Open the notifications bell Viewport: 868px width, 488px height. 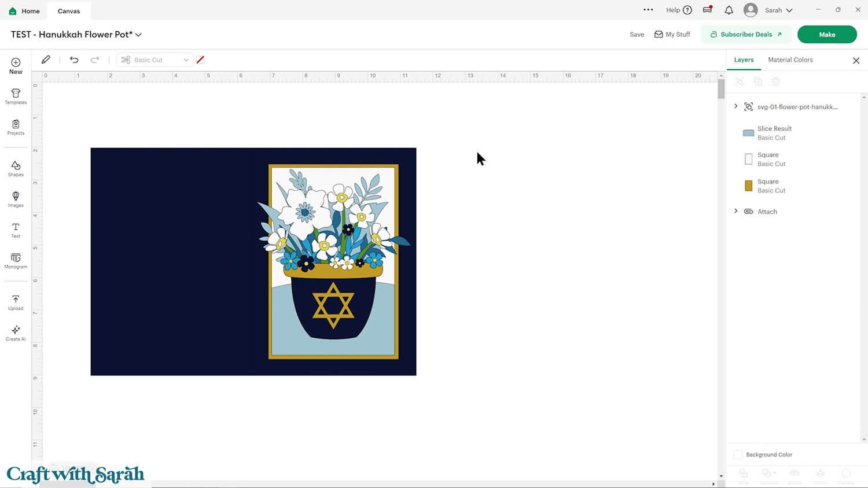click(729, 10)
